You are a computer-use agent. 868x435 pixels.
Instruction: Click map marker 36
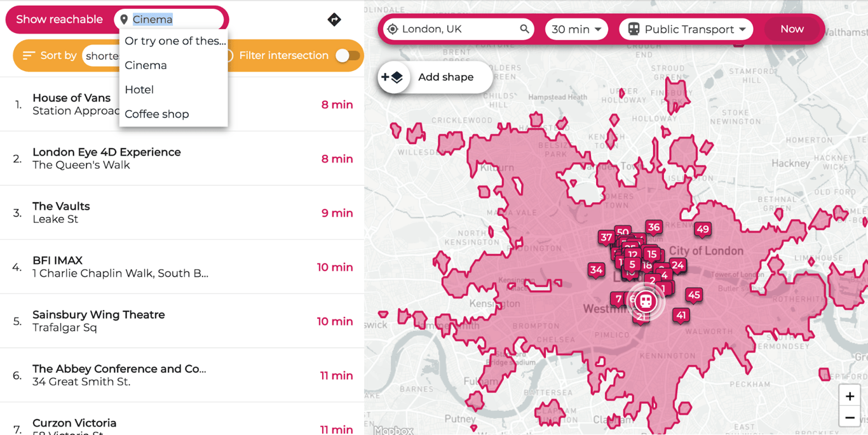[x=653, y=227]
